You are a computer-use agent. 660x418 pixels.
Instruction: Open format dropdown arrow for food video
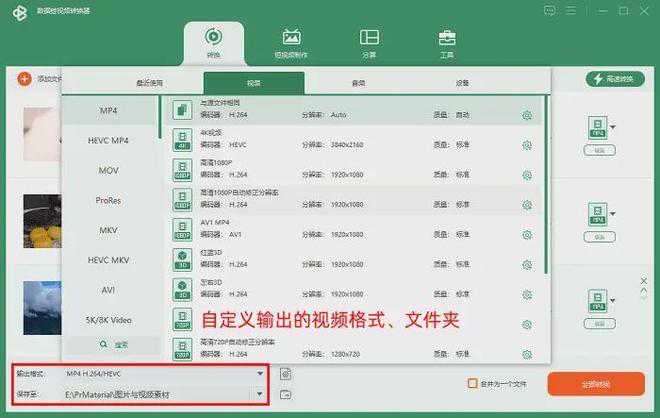613,214
